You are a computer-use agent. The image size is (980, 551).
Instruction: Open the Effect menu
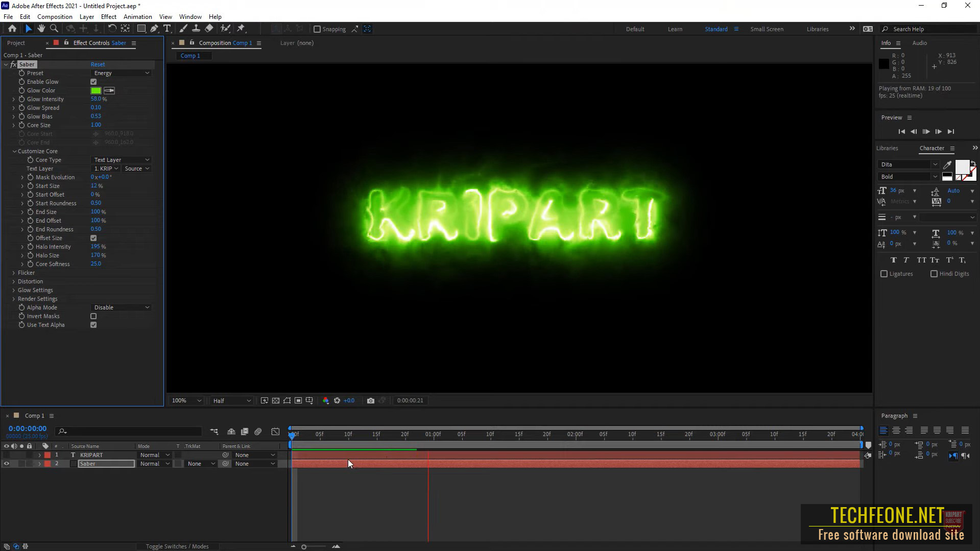tap(108, 16)
